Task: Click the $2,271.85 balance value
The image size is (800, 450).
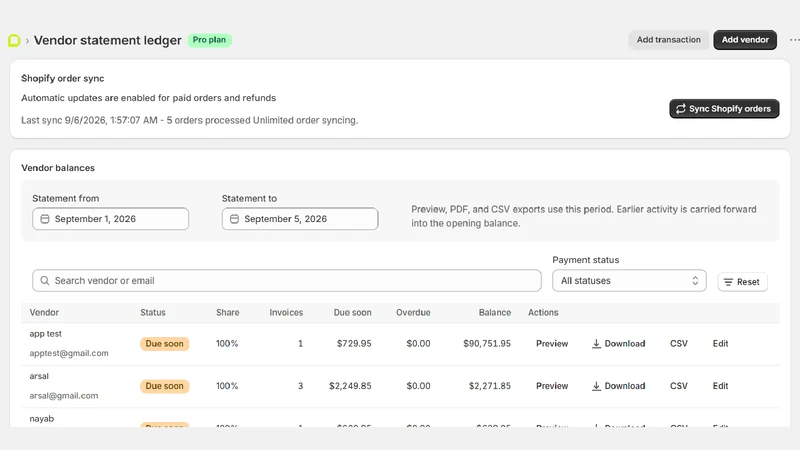Action: click(x=490, y=386)
